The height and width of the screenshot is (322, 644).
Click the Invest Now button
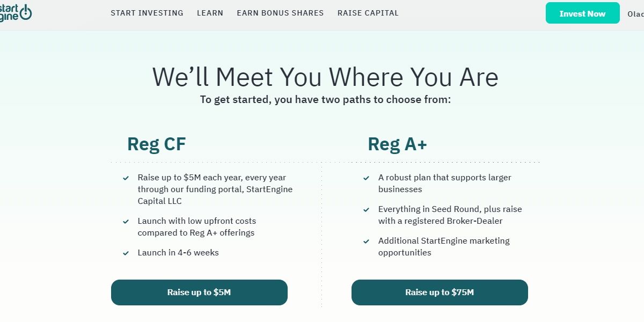pos(582,13)
